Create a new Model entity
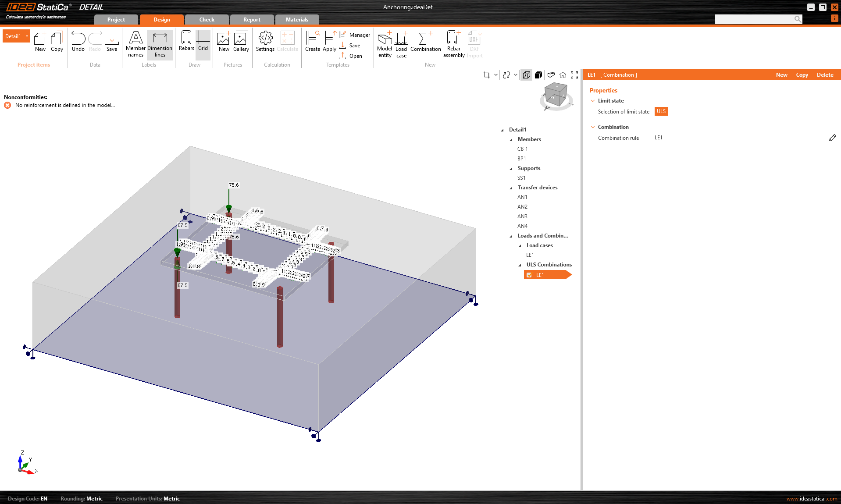Image resolution: width=841 pixels, height=504 pixels. click(385, 44)
